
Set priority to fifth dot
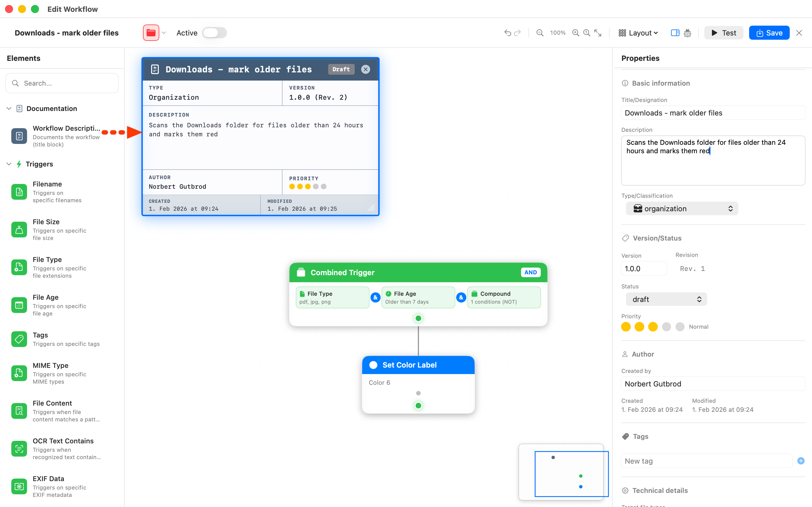(x=680, y=327)
